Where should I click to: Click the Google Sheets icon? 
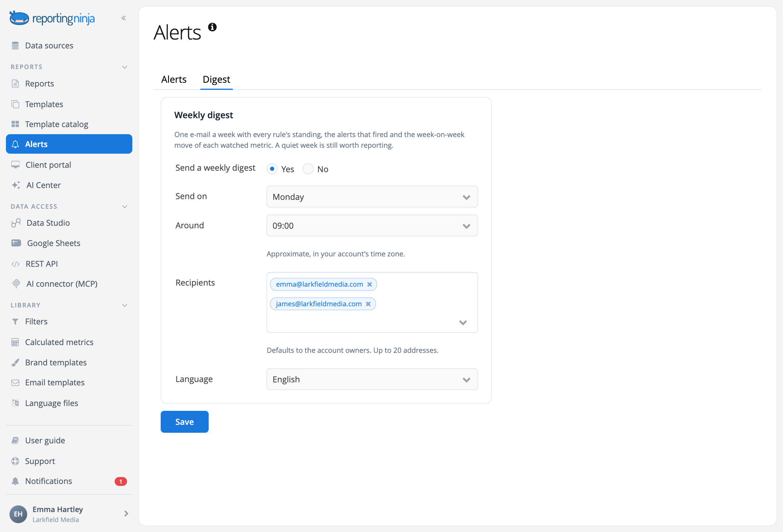(16, 243)
